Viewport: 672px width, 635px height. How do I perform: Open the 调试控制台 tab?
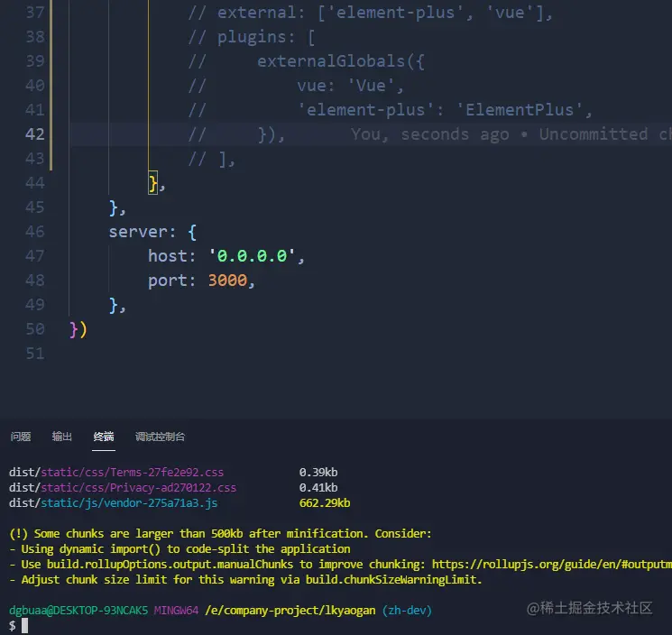pyautogui.click(x=160, y=437)
